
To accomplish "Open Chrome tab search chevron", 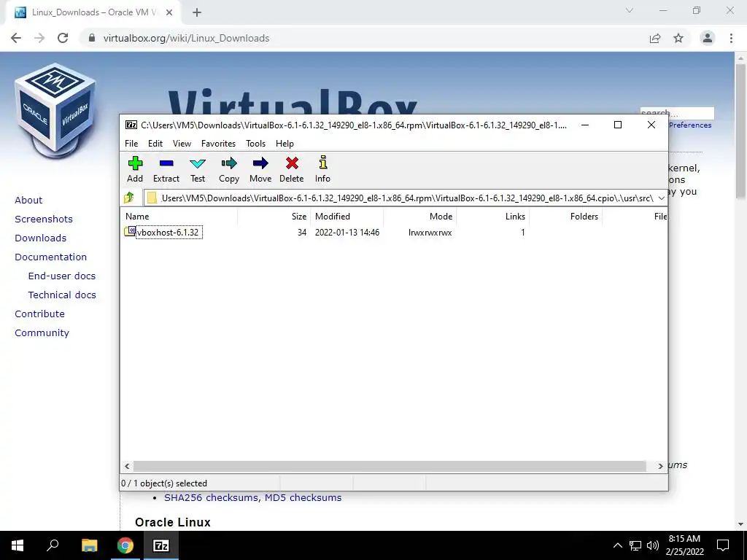I will [630, 10].
